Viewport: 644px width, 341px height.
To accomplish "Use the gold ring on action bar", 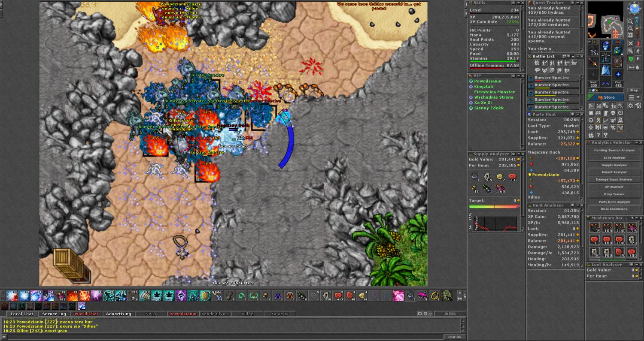I will click(x=434, y=295).
